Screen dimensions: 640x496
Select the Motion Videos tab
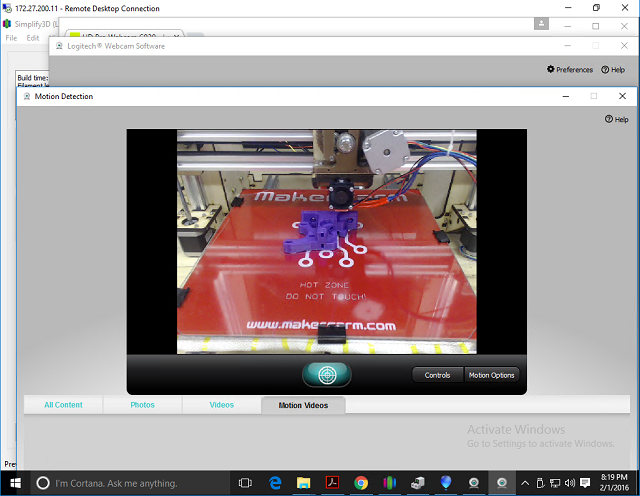[303, 405]
